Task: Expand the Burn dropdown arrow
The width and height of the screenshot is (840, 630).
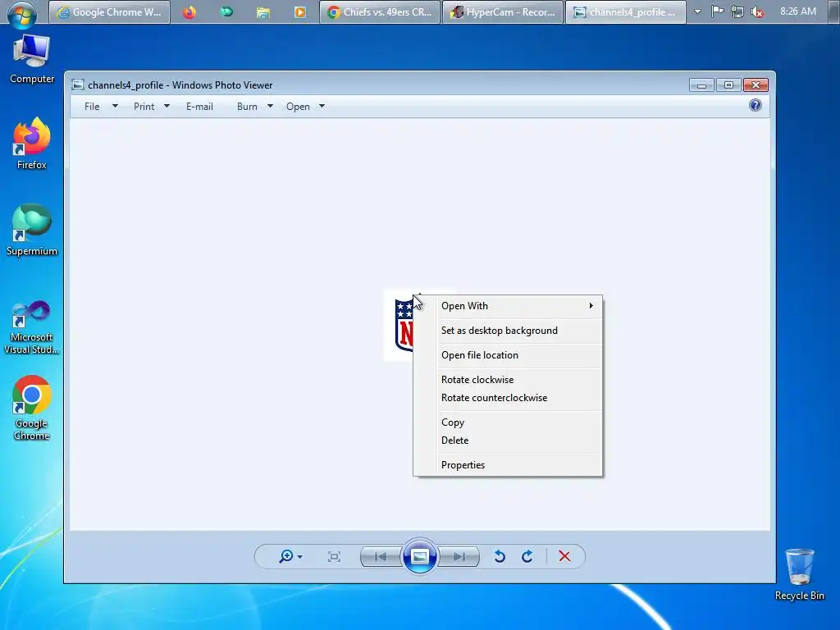Action: point(270,106)
